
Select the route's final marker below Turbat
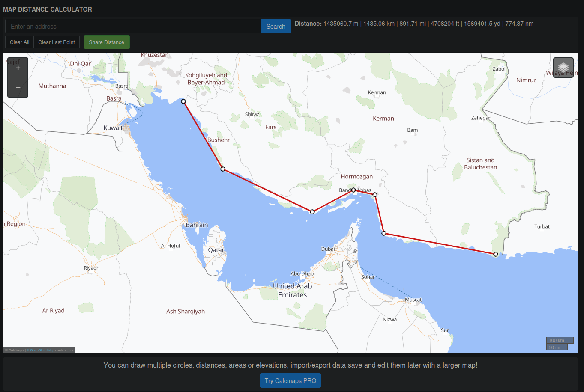(496, 254)
